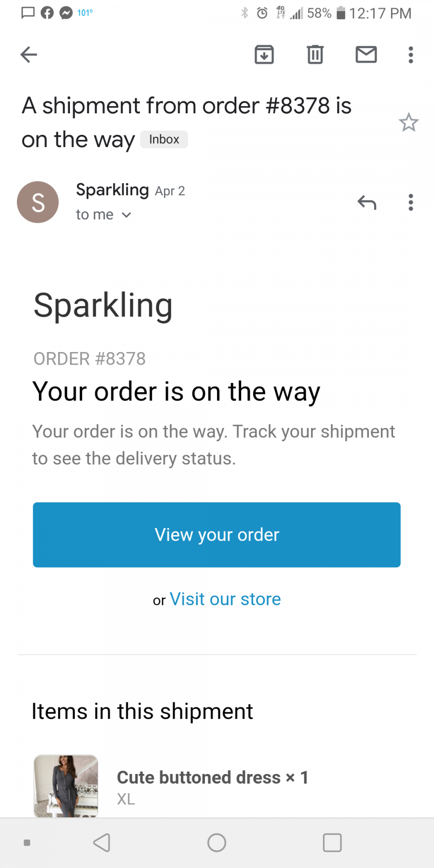
Task: Tap the Facebook notification status icon
Action: tap(47, 13)
